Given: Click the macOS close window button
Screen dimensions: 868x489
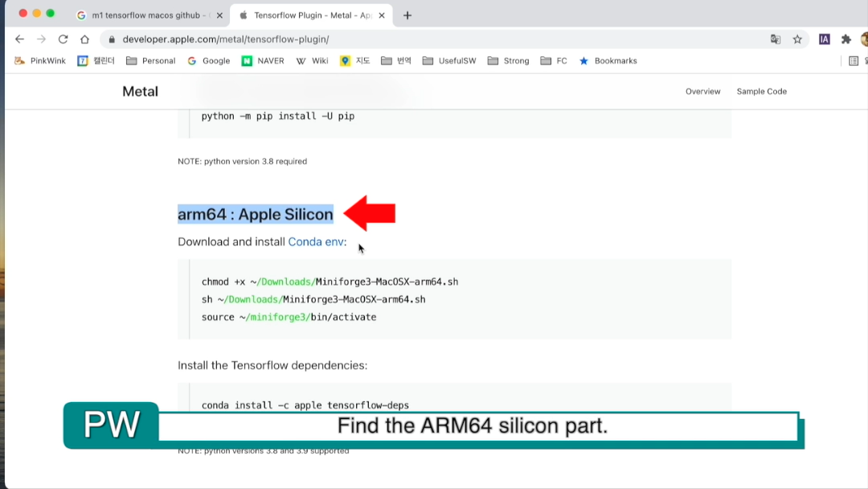Looking at the screenshot, I should point(23,14).
